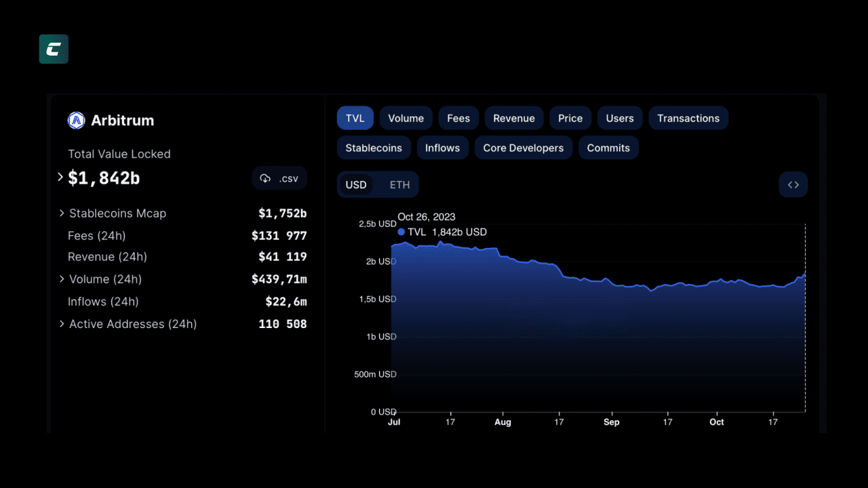Click the 1b USD axis label
The height and width of the screenshot is (488, 868).
(x=381, y=337)
